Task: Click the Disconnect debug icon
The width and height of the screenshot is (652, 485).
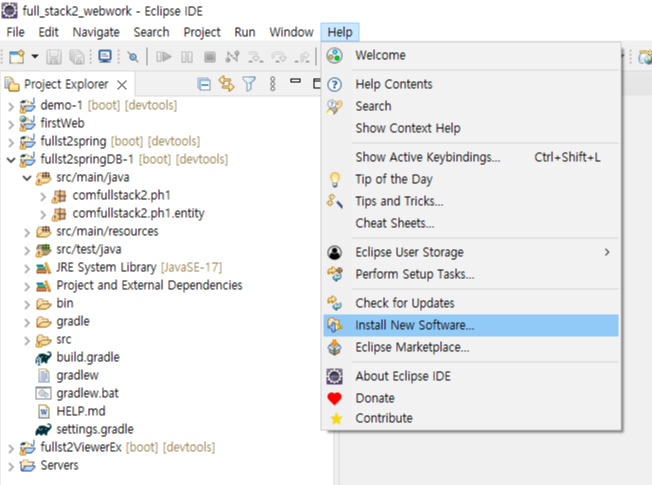Action: (x=232, y=57)
